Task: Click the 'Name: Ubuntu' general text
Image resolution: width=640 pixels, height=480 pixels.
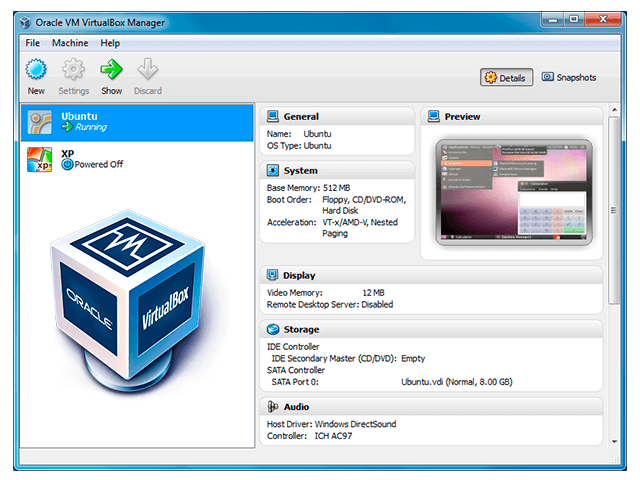Action: point(299,134)
